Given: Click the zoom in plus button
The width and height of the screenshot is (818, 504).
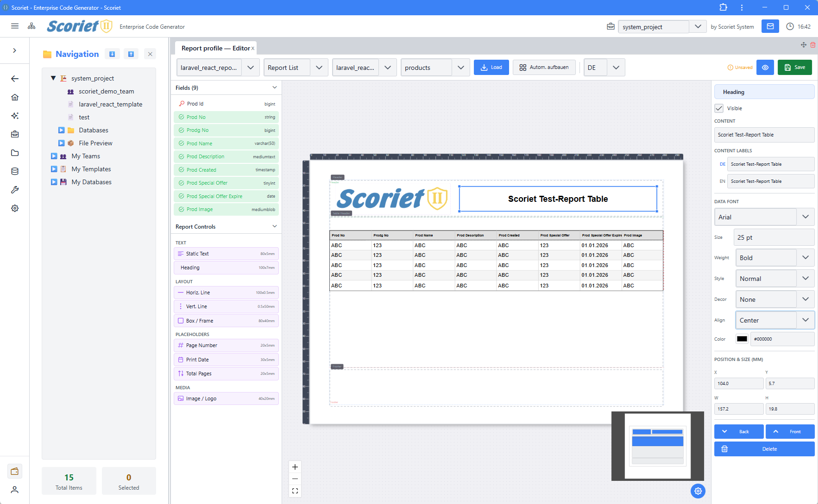Looking at the screenshot, I should [295, 467].
